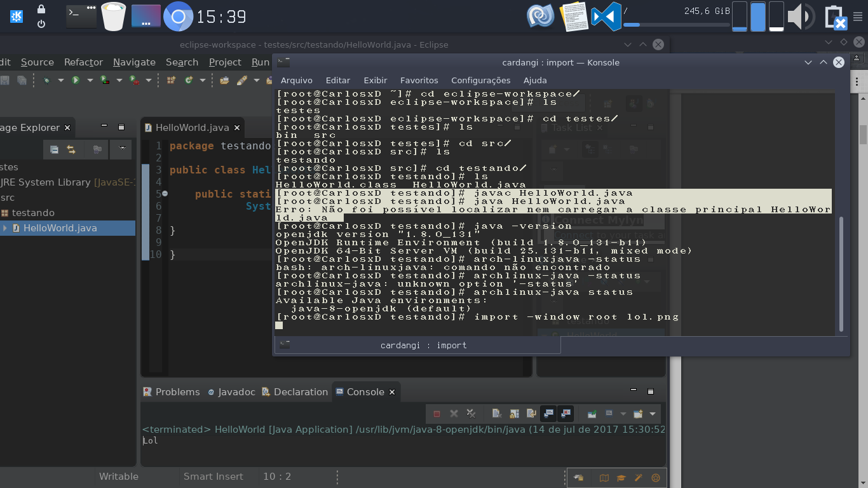Open the trash bin in the panel
The width and height of the screenshot is (868, 488).
[114, 16]
